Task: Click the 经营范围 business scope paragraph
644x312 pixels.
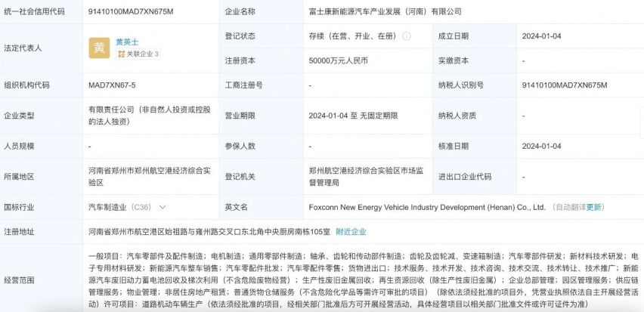Action: coord(364,280)
